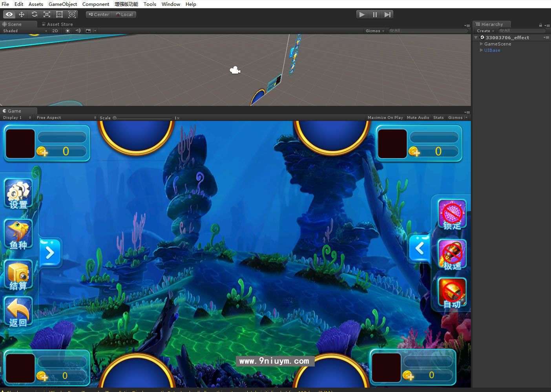Step forward one frame

(387, 15)
